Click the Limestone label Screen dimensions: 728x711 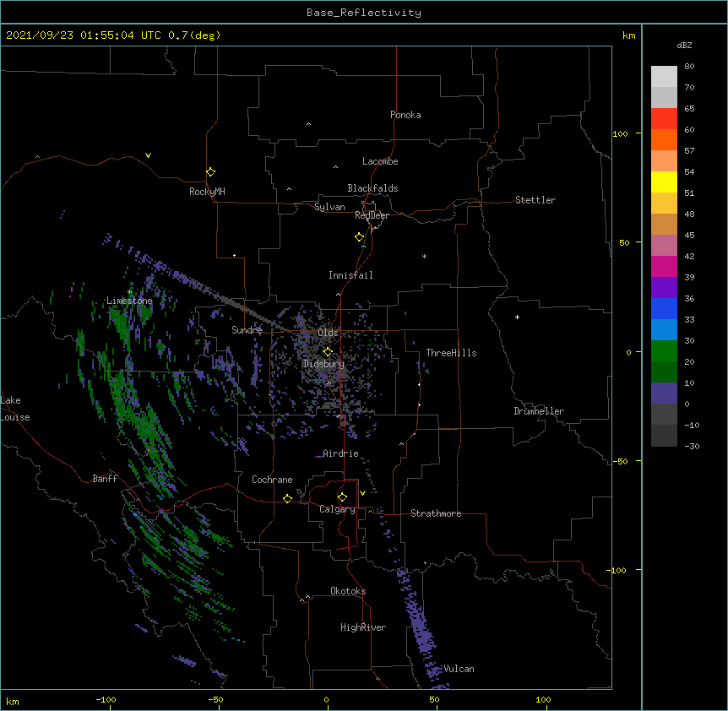pos(129,301)
